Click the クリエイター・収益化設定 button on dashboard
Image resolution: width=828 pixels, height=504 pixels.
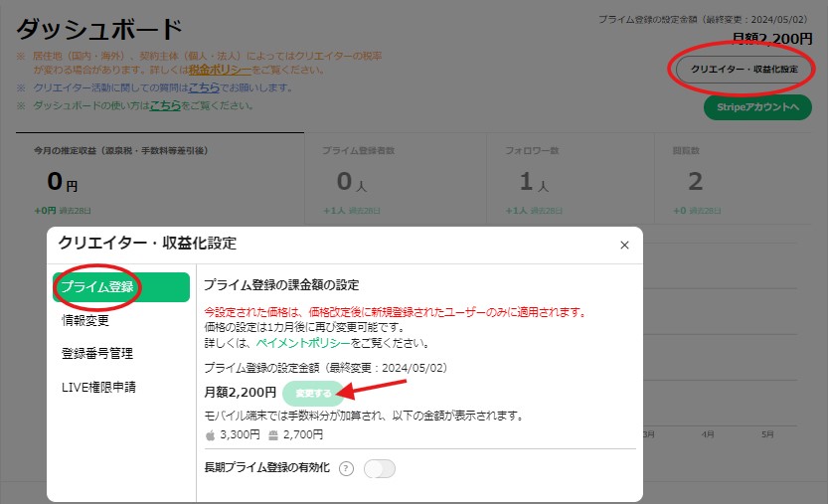[745, 70]
